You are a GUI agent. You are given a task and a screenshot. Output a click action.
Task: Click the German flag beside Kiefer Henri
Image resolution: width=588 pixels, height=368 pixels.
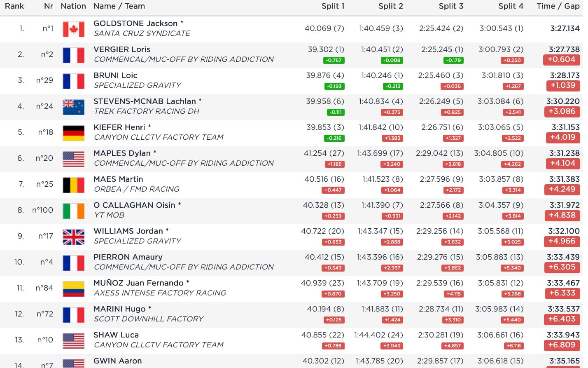[x=73, y=133]
